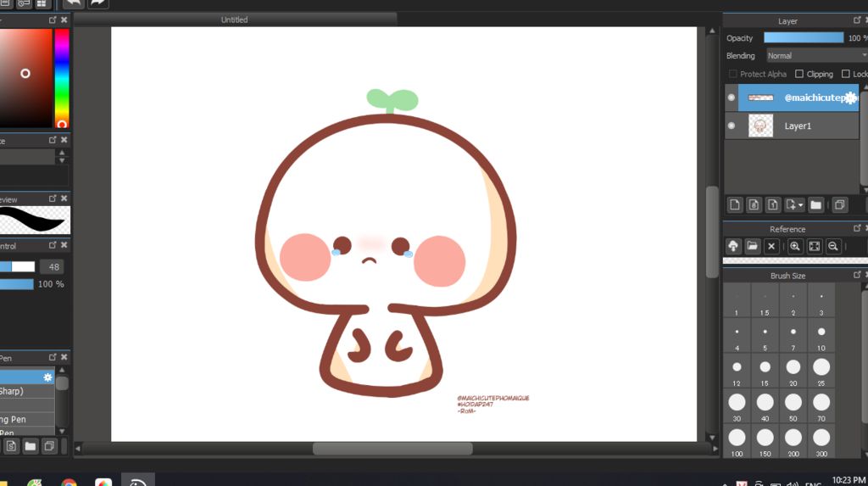Viewport: 868px width, 486px height.
Task: Pick brush size 300 preset
Action: point(821,443)
